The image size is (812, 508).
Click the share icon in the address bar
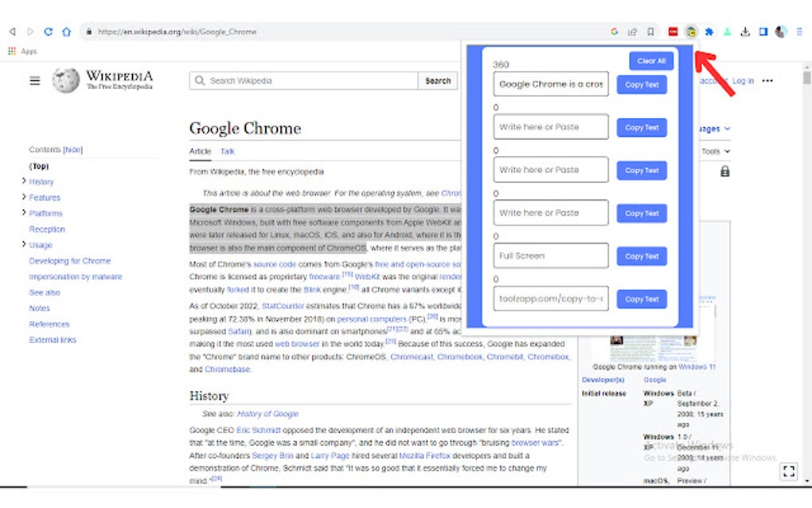coord(633,31)
